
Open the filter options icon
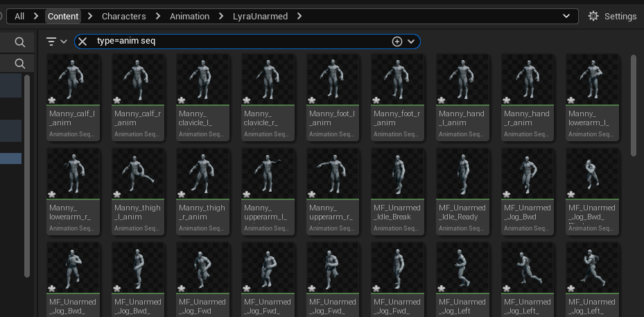51,42
